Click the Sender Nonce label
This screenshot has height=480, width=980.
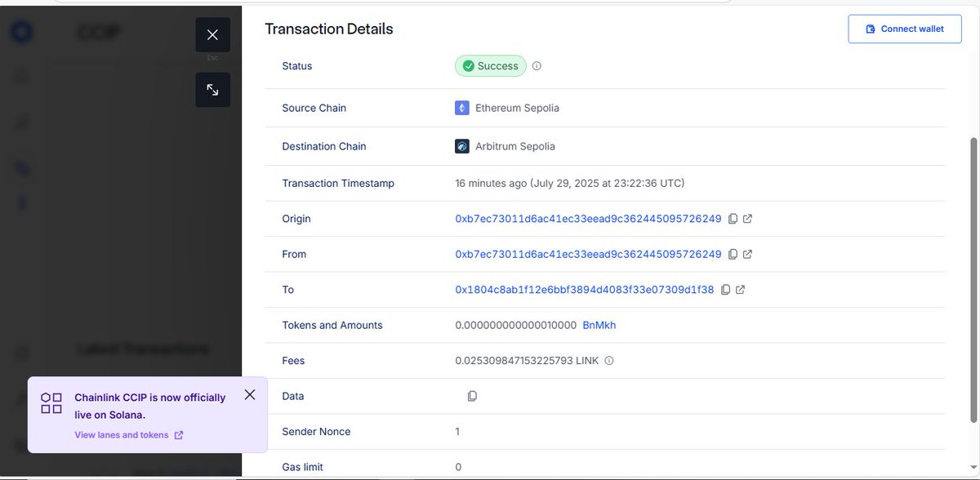[x=316, y=431]
